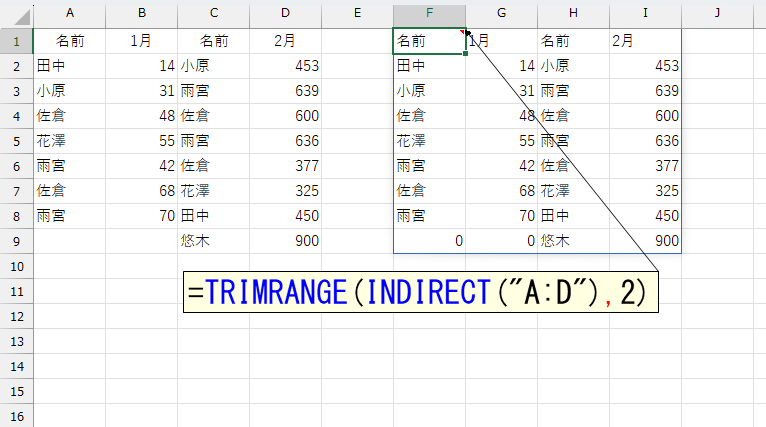Viewport: 766px width, 427px height.
Task: Click cell H8 containing 田中
Action: pyautogui.click(x=573, y=216)
